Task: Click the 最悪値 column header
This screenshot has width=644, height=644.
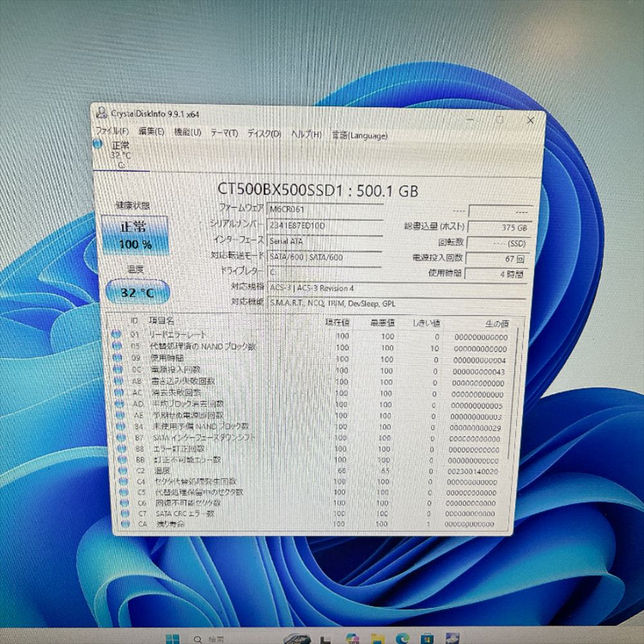Action: (383, 323)
